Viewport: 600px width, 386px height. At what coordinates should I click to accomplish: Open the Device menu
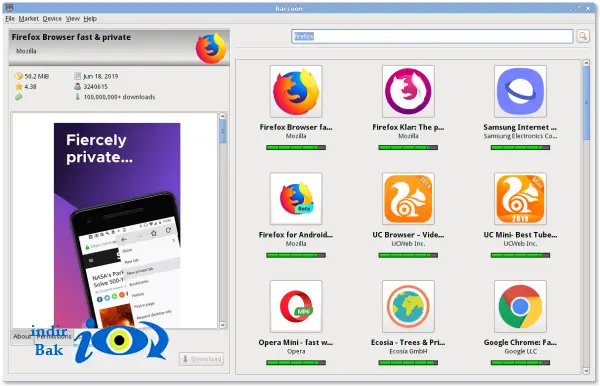click(52, 18)
